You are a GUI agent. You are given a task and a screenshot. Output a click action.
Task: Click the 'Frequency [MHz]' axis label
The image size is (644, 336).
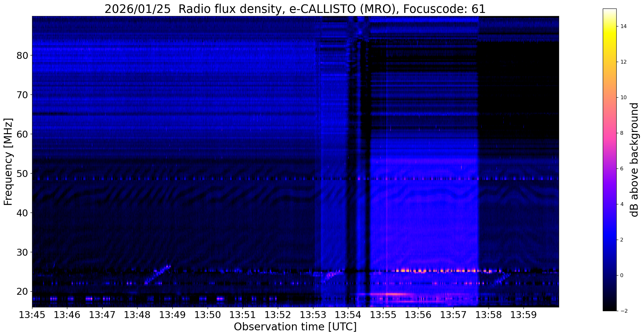click(8, 162)
